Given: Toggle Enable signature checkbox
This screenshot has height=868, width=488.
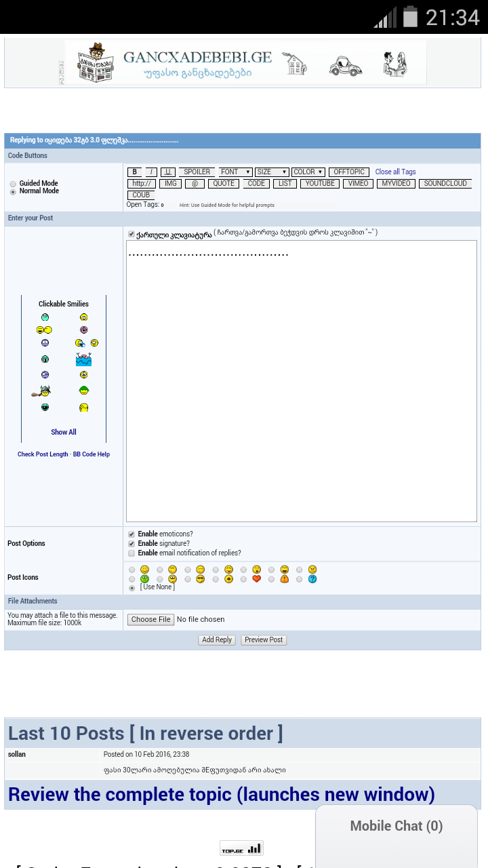Looking at the screenshot, I should 131,544.
